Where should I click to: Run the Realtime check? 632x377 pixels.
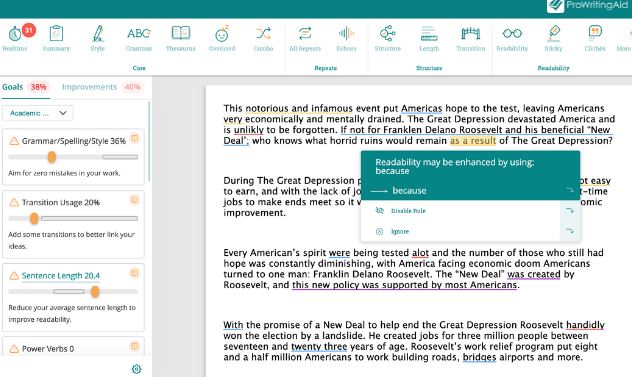[15, 39]
